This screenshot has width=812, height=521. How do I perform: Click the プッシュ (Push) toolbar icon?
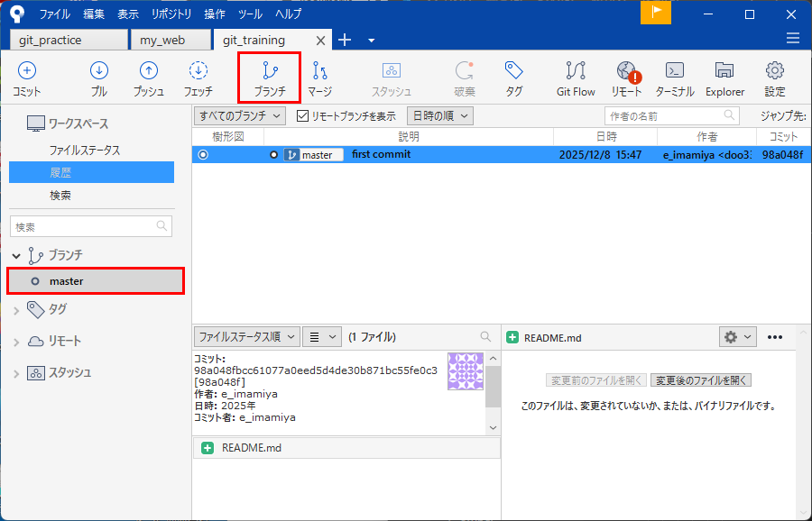coord(149,78)
